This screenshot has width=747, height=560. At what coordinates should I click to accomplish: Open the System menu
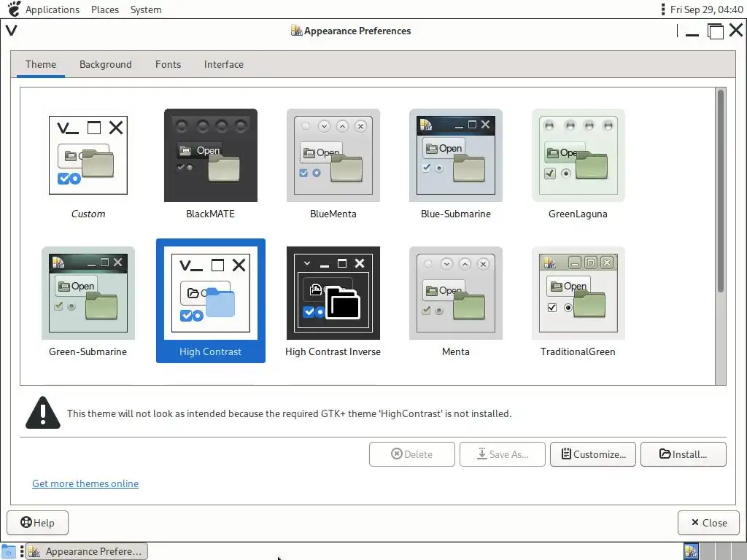tap(146, 9)
